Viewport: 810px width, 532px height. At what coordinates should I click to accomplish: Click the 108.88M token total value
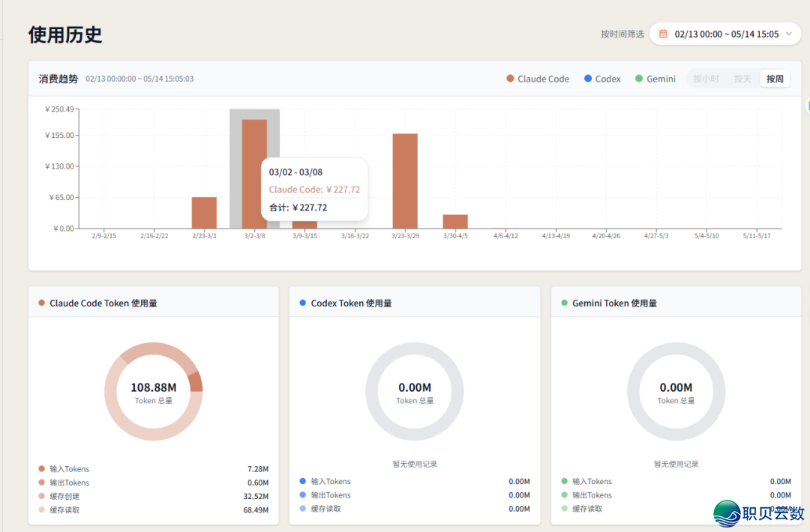coord(154,387)
